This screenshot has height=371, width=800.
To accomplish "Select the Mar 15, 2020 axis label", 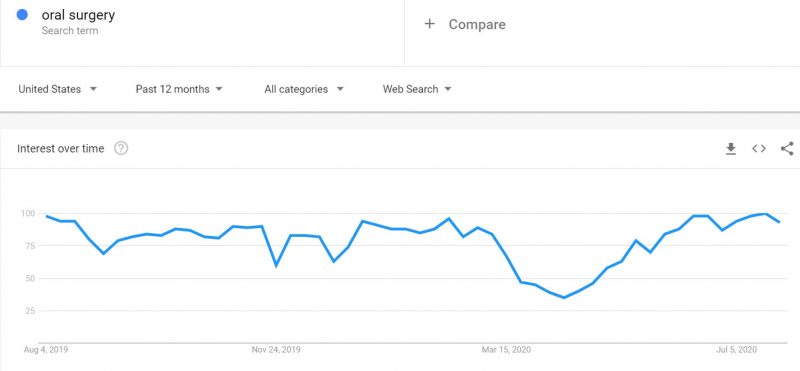I will (506, 350).
